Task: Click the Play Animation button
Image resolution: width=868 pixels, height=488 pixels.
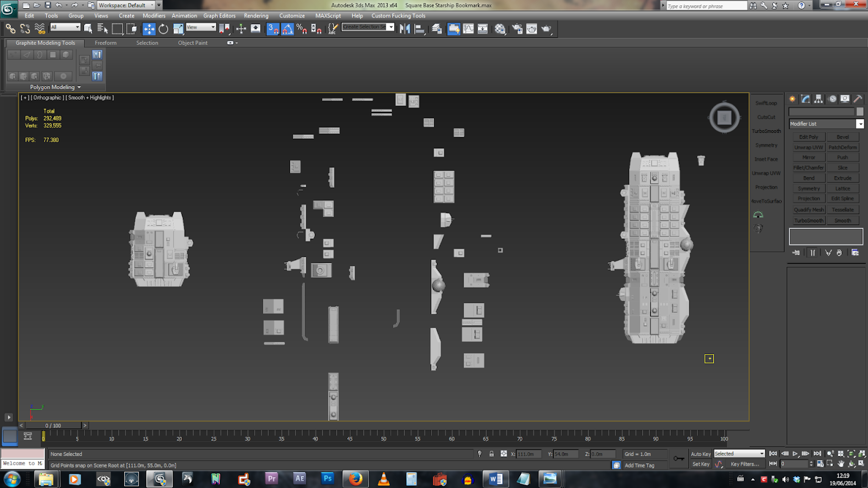Action: [795, 454]
